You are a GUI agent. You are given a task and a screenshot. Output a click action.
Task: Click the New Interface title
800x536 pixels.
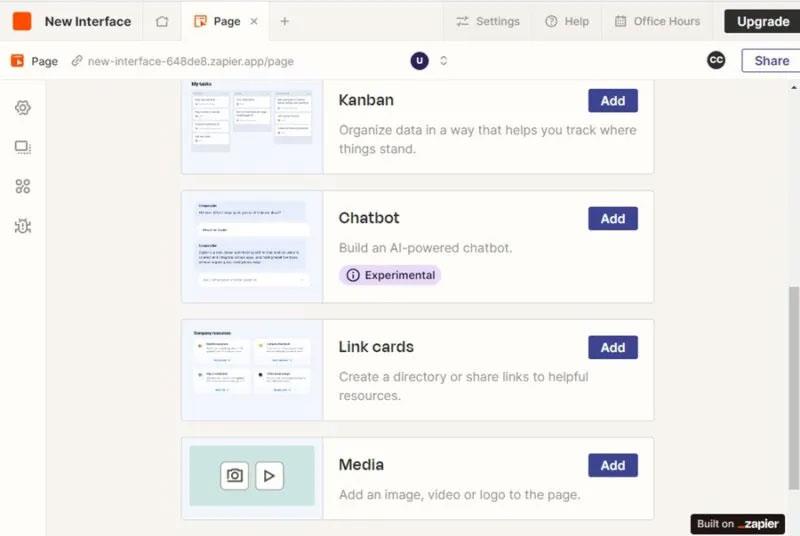[88, 21]
